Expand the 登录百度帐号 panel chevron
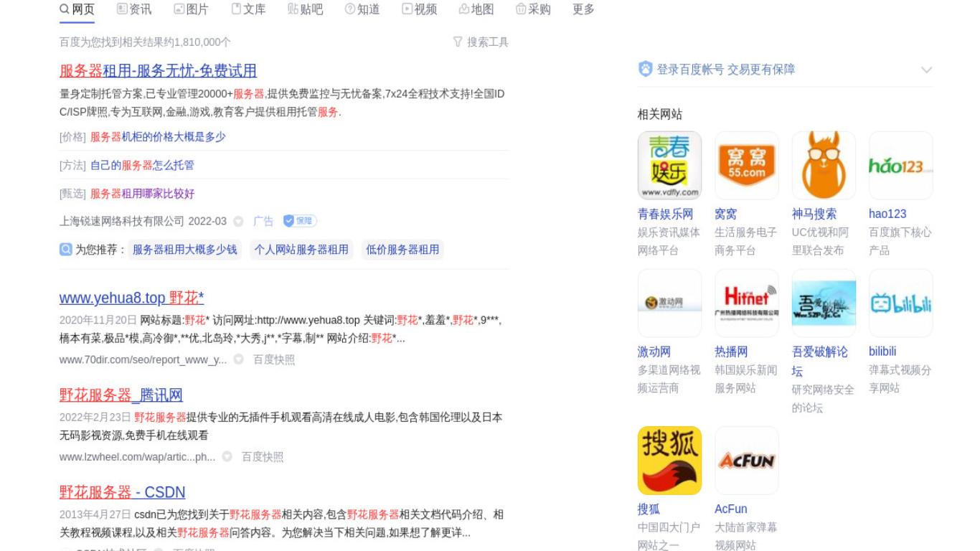This screenshot has width=980, height=551. pos(926,70)
